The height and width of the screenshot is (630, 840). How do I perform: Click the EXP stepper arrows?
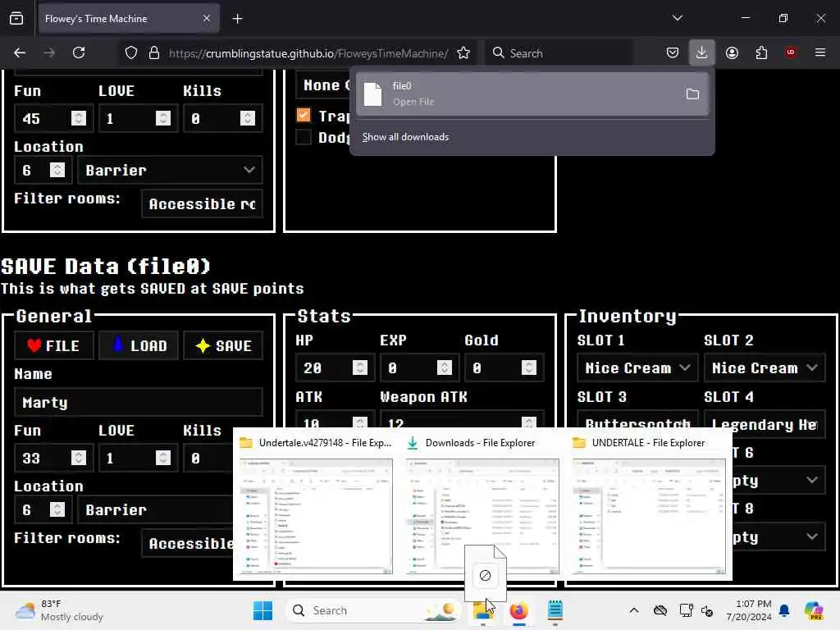444,367
